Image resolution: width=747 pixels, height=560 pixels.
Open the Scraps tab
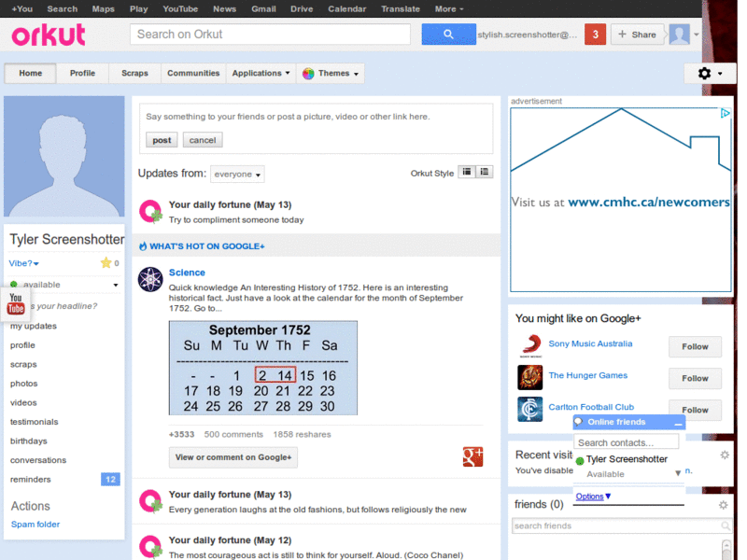click(134, 74)
